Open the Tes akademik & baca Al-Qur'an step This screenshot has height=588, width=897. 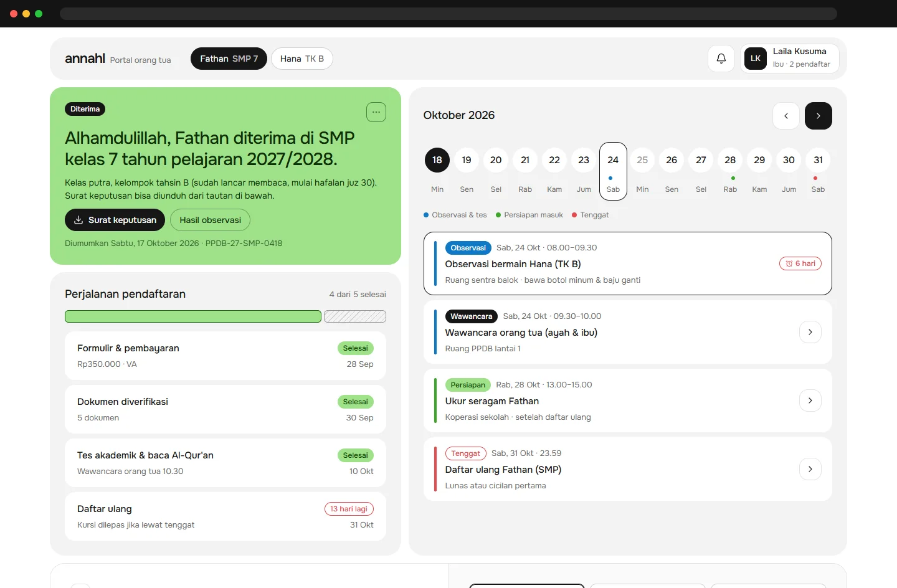pos(225,463)
